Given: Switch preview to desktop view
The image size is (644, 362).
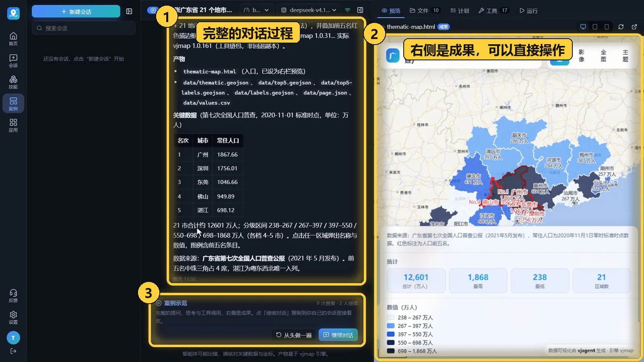Looking at the screenshot, I should coord(583,27).
